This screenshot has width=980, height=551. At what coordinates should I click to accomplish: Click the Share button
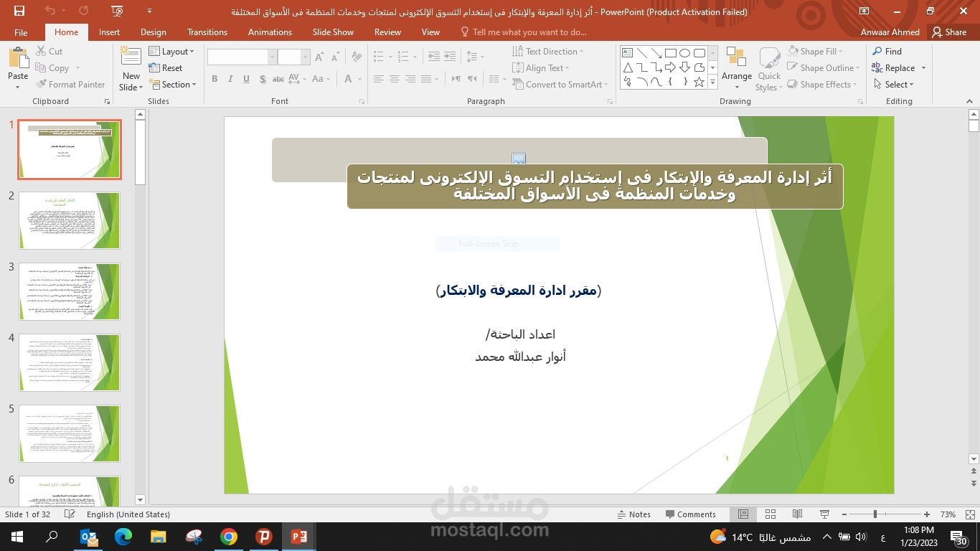(x=949, y=32)
